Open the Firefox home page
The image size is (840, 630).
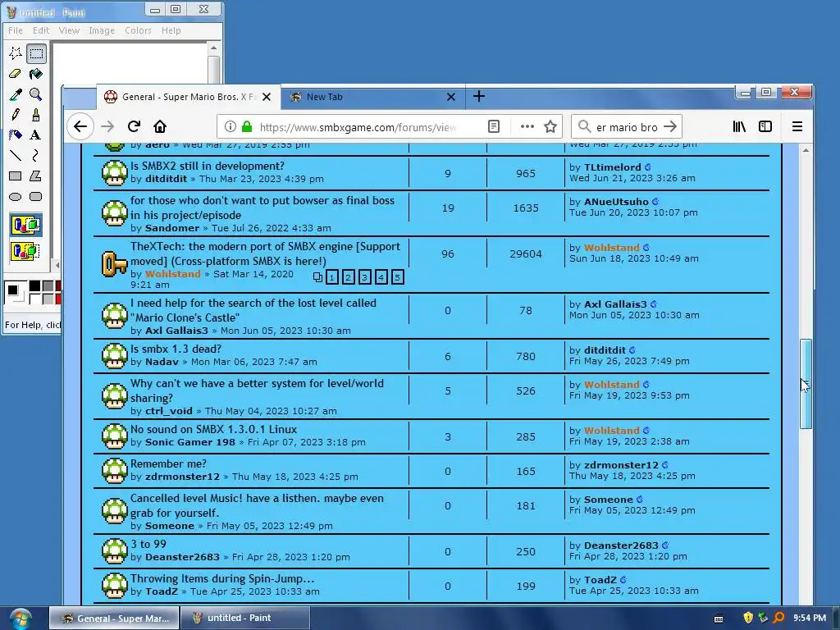160,126
